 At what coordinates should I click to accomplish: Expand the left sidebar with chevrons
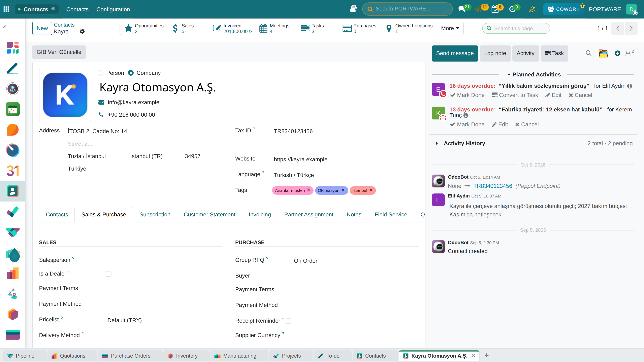[x=5, y=26]
